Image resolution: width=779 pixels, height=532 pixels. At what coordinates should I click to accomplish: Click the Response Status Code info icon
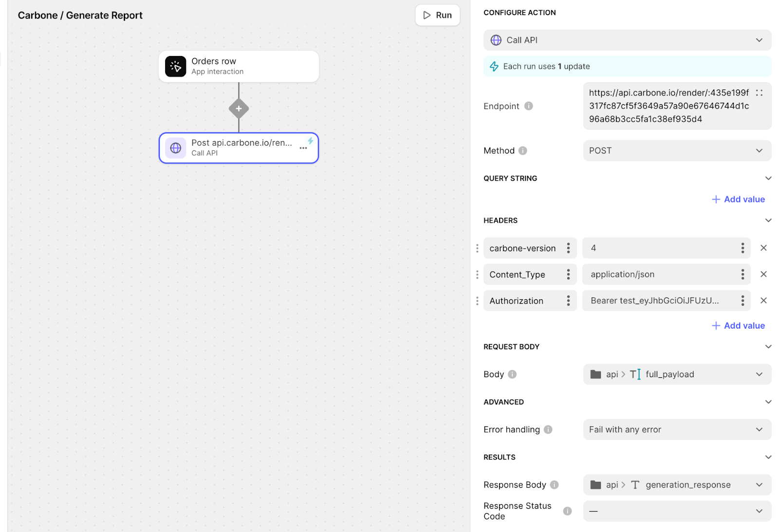click(x=567, y=511)
